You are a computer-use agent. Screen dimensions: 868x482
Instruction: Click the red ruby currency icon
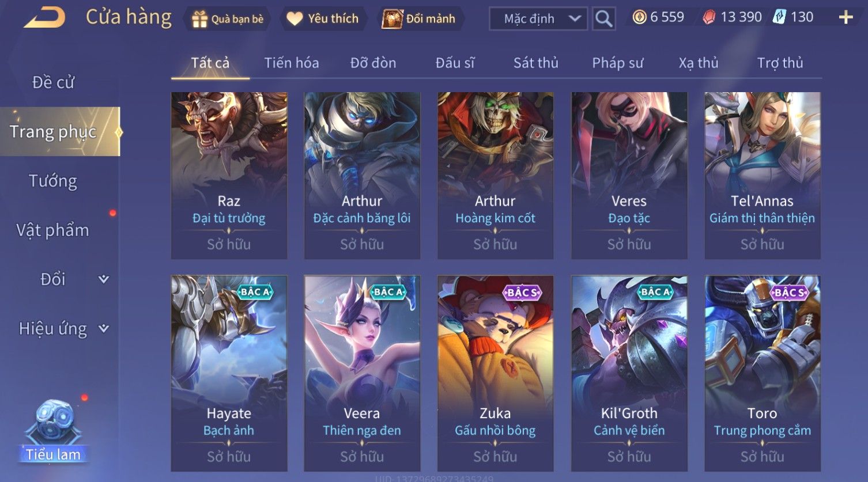click(709, 18)
